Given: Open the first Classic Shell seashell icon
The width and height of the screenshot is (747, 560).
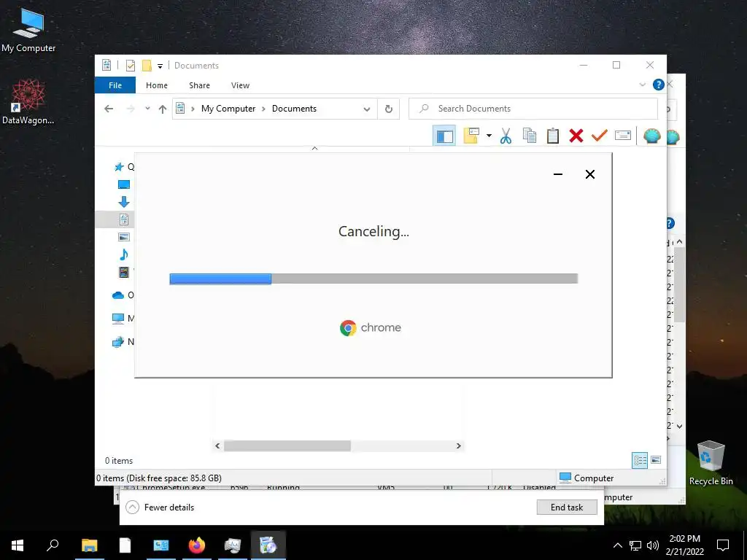Looking at the screenshot, I should pyautogui.click(x=651, y=136).
